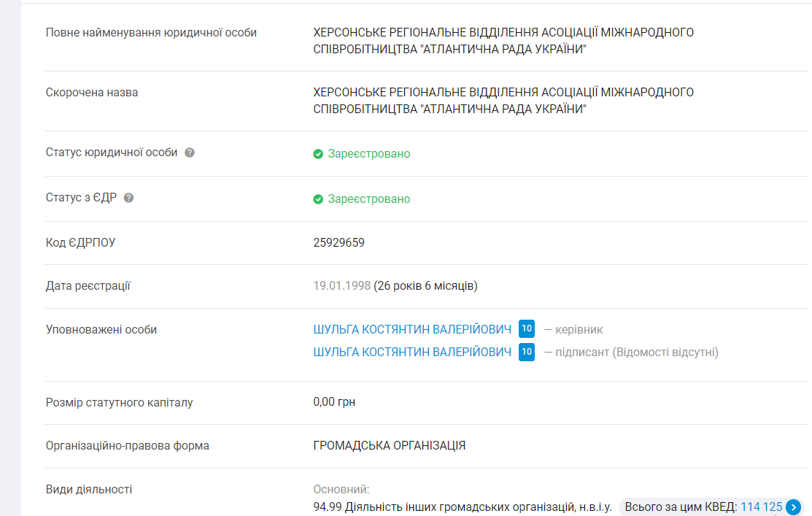Viewport: 812px width, 516px height.
Task: Click the 94.99 activity type description
Action: pos(463,507)
